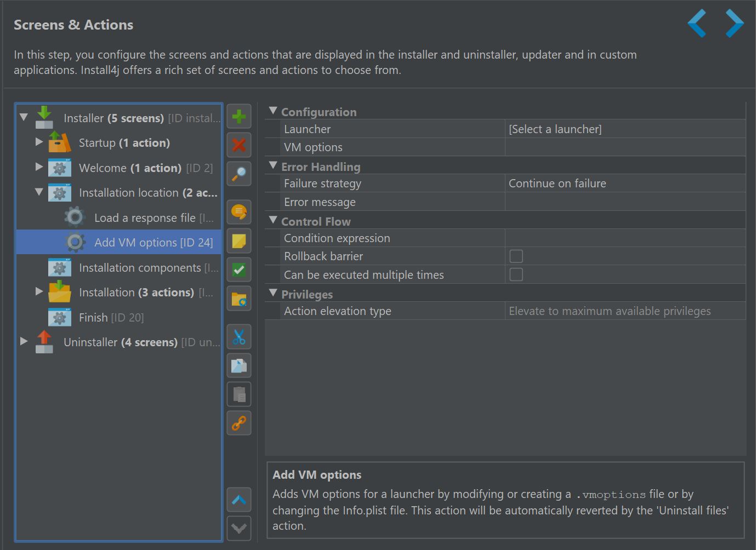Click the green checkmark toggle button
This screenshot has width=756, height=550.
tap(239, 270)
